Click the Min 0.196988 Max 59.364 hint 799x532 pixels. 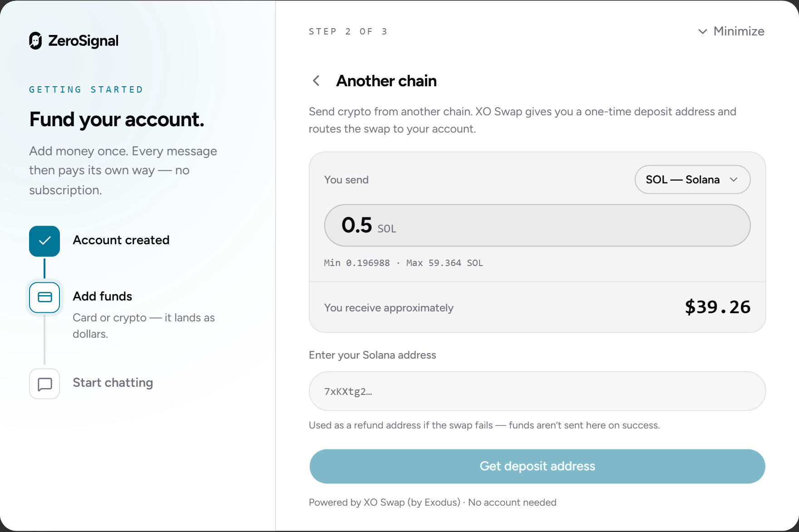(404, 263)
